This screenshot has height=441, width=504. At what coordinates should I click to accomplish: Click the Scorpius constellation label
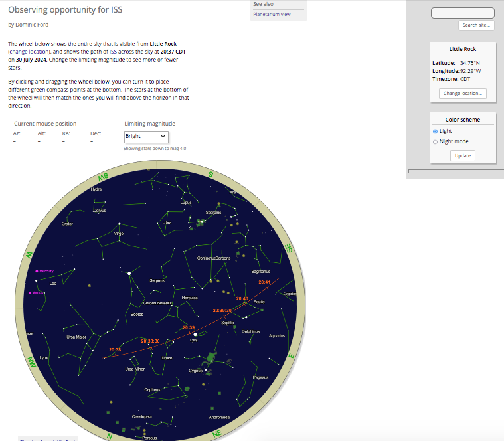click(213, 213)
